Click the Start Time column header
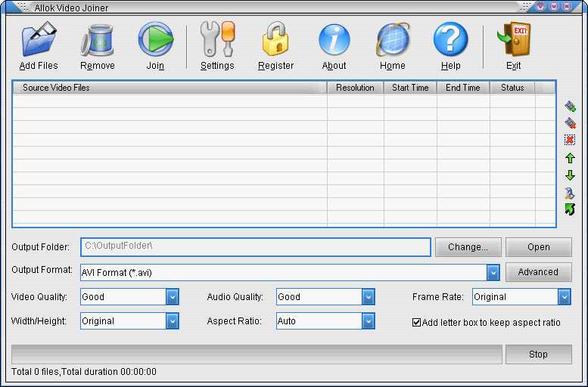 pos(410,88)
